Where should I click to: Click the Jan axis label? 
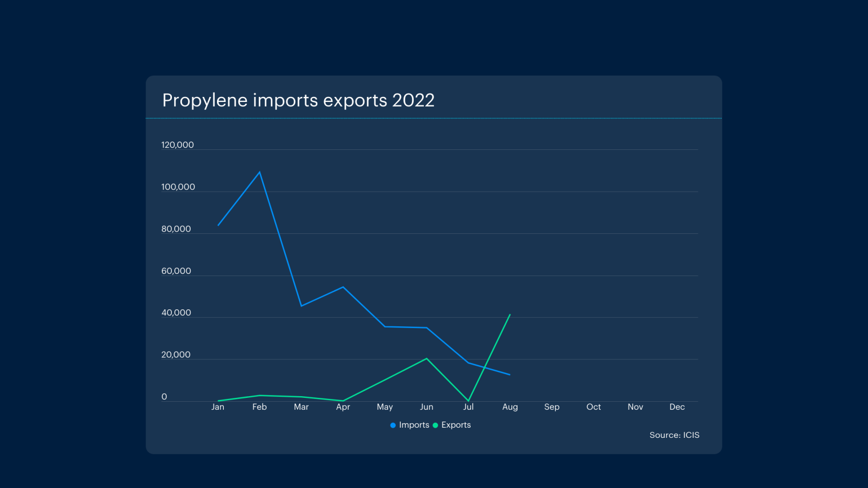click(218, 407)
